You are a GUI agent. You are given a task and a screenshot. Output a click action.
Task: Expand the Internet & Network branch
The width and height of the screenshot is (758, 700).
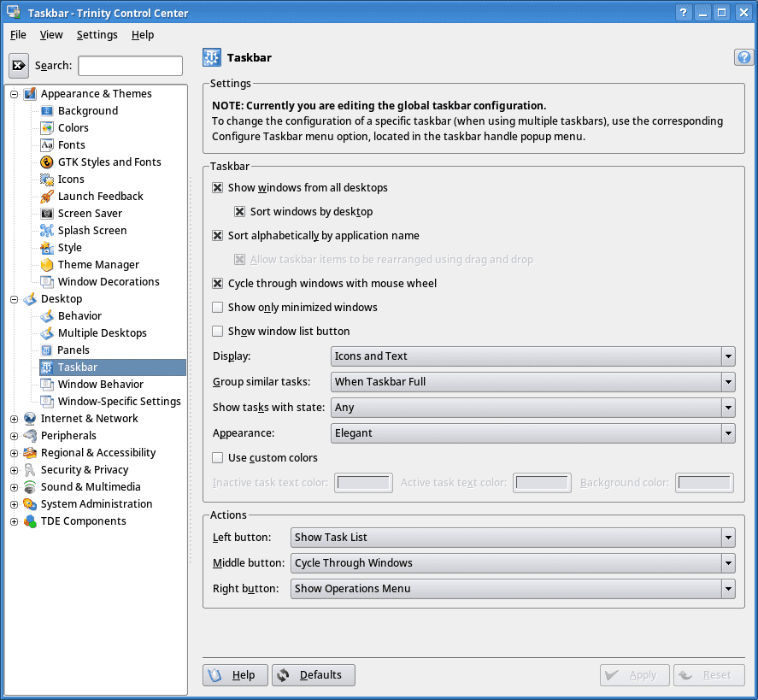click(x=14, y=419)
